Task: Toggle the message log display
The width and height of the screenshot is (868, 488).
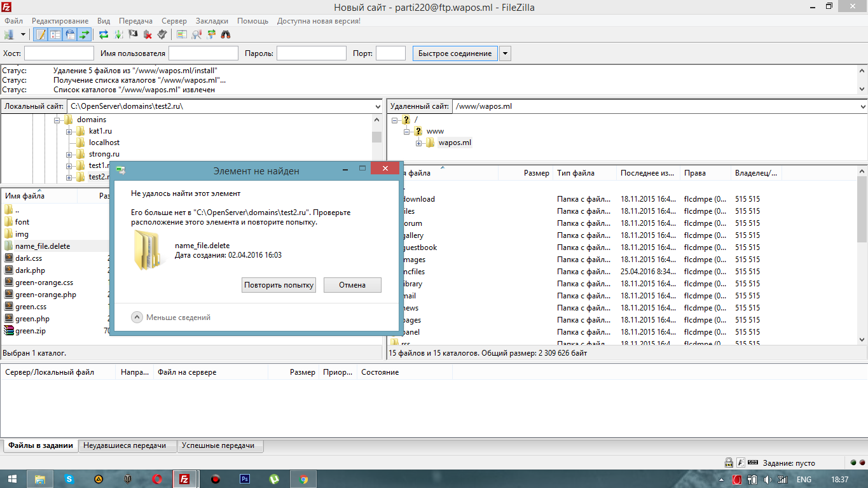Action: [41, 34]
